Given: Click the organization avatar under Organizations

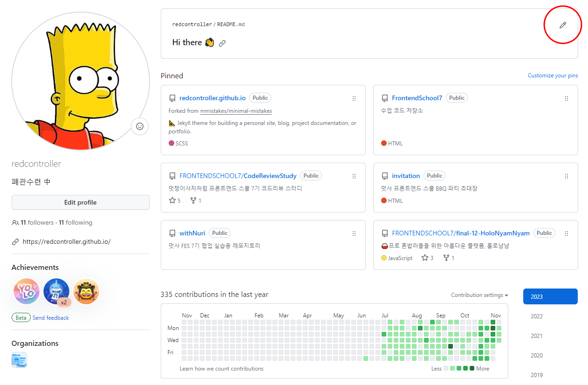Looking at the screenshot, I should click(19, 360).
